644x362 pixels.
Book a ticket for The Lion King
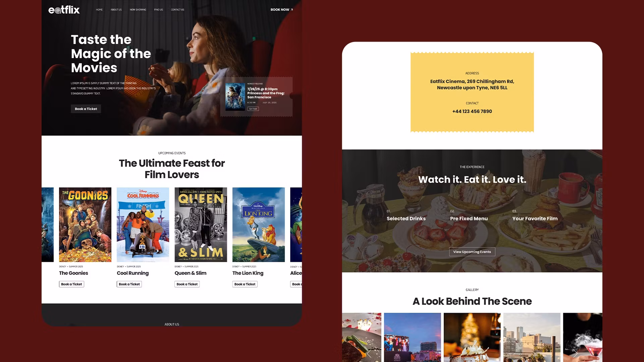(245, 284)
